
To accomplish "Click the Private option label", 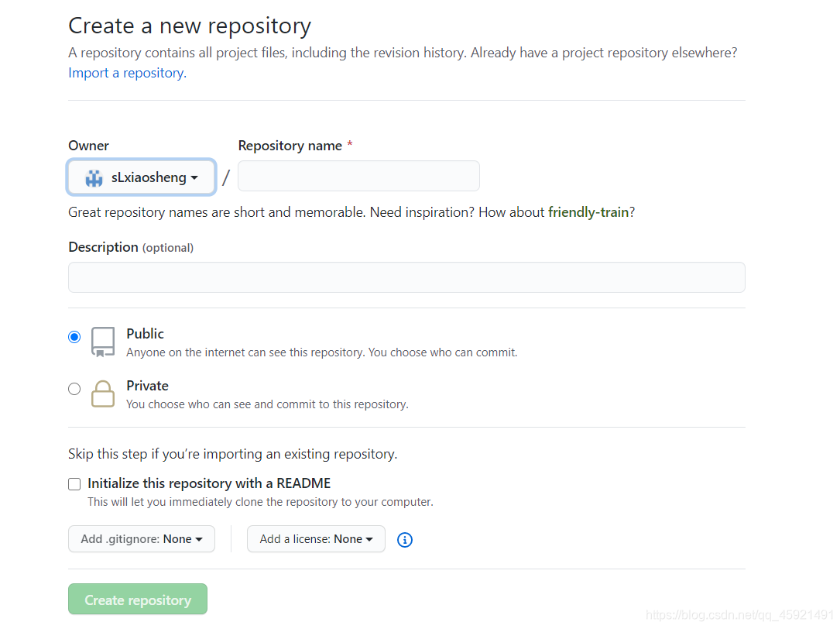I will point(147,386).
